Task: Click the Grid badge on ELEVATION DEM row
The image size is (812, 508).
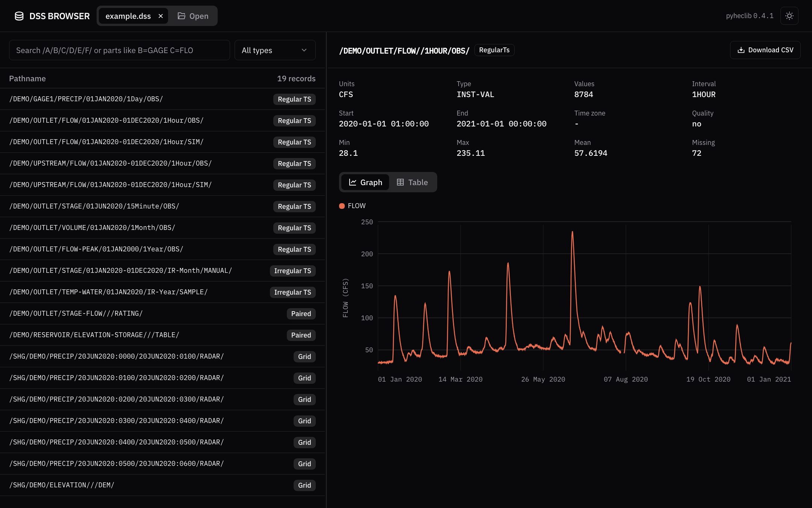Action: pos(304,485)
